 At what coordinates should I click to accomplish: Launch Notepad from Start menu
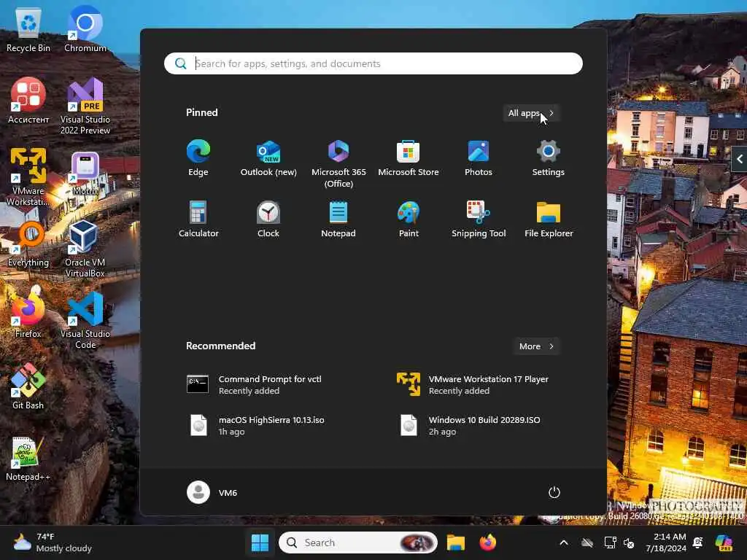click(x=338, y=219)
